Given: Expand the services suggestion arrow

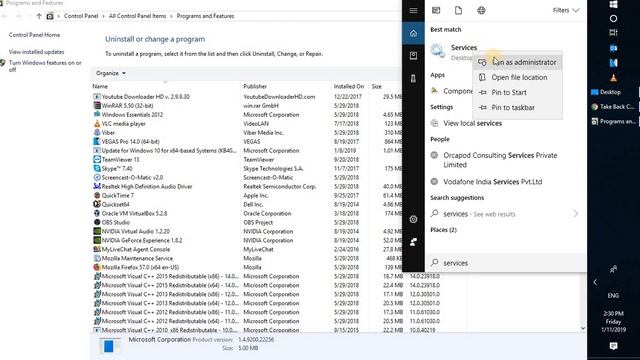Looking at the screenshot, I should 575,213.
